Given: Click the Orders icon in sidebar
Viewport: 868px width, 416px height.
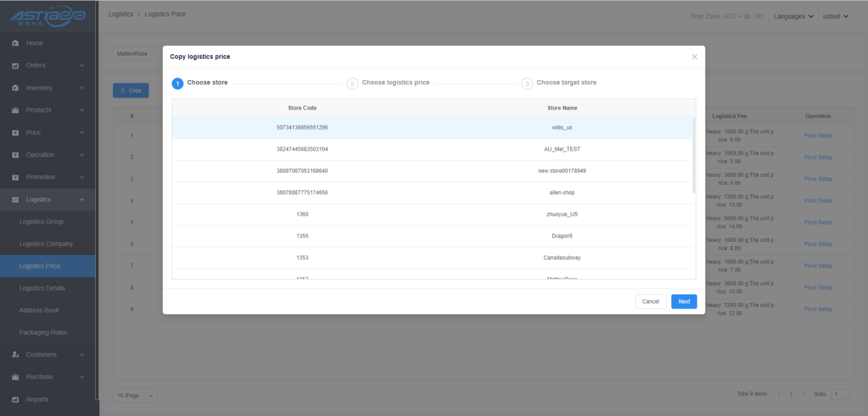Looking at the screenshot, I should (15, 66).
